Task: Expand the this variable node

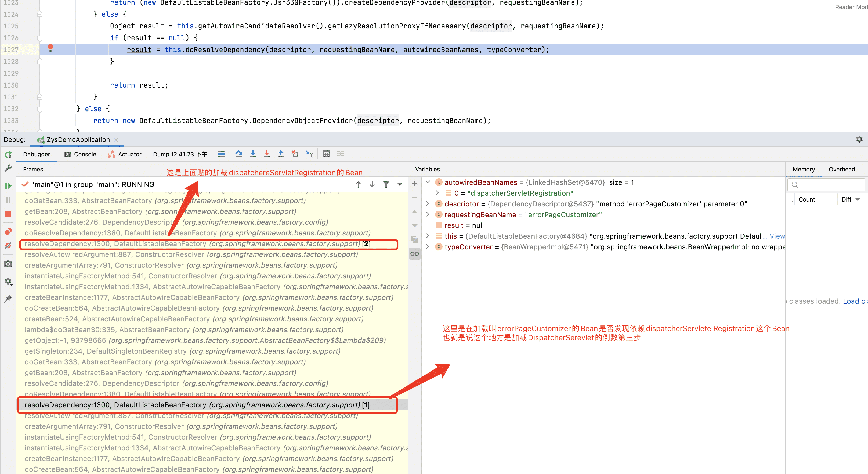Action: tap(428, 236)
